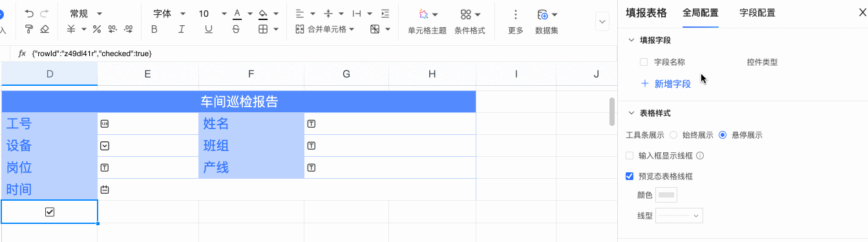Open the dataset (数据集) icon
868x242 pixels.
543,14
